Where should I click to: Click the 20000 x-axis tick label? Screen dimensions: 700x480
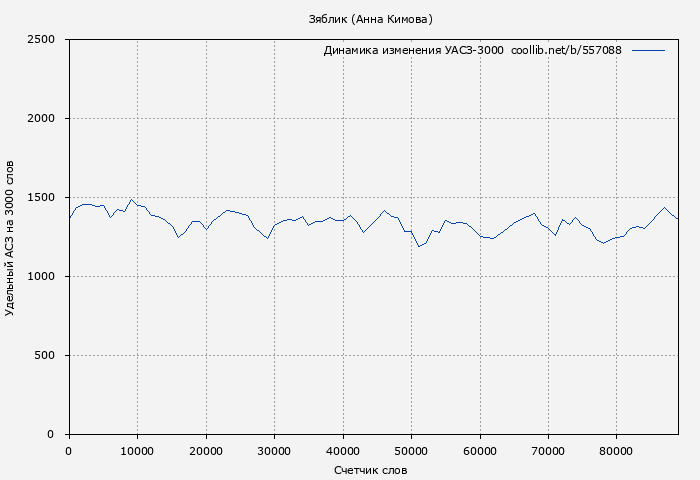206,451
